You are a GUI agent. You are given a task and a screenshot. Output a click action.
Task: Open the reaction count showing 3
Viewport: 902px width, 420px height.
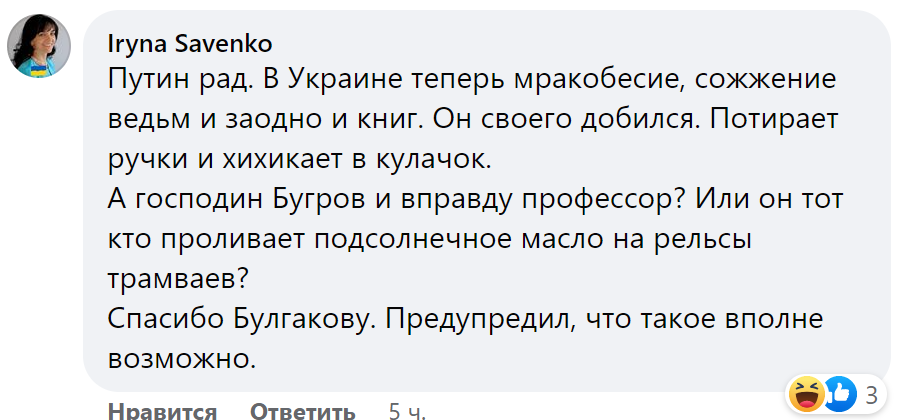tap(871, 392)
